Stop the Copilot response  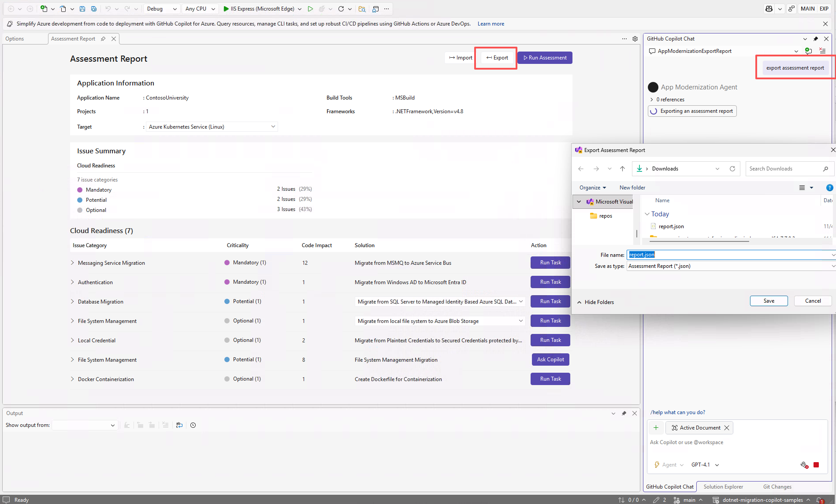(816, 465)
